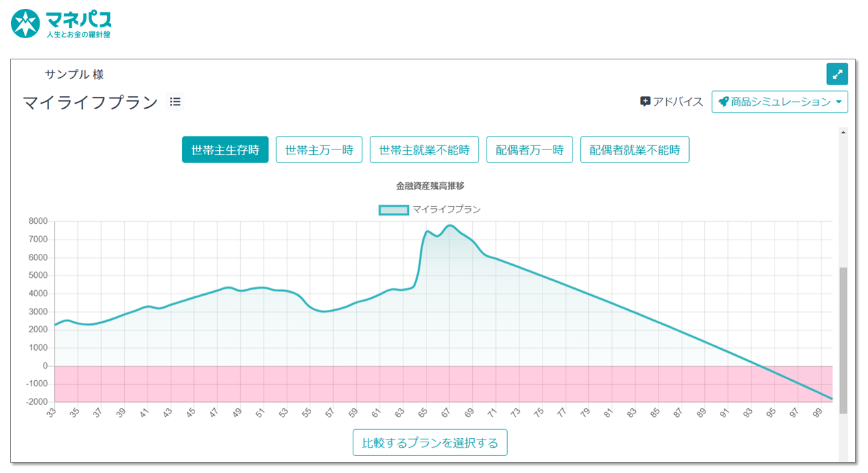
Task: Click the scrollbar up arrow
Action: click(843, 132)
